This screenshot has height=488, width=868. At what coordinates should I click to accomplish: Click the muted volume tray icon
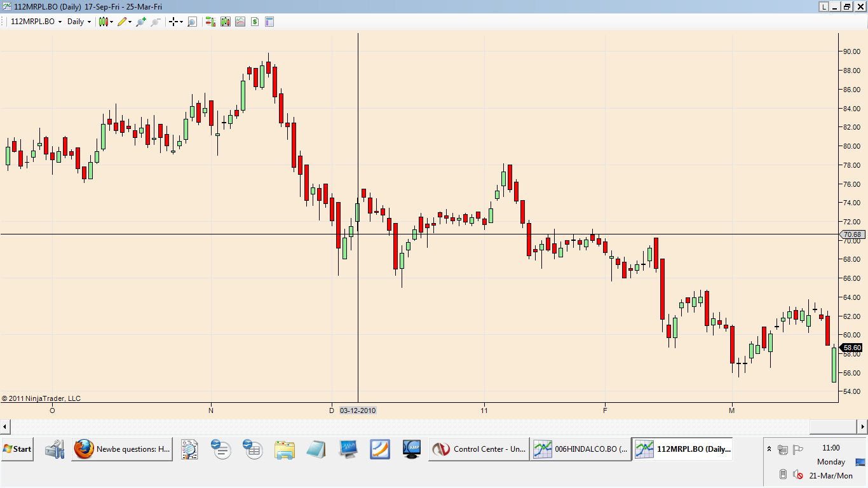click(798, 475)
